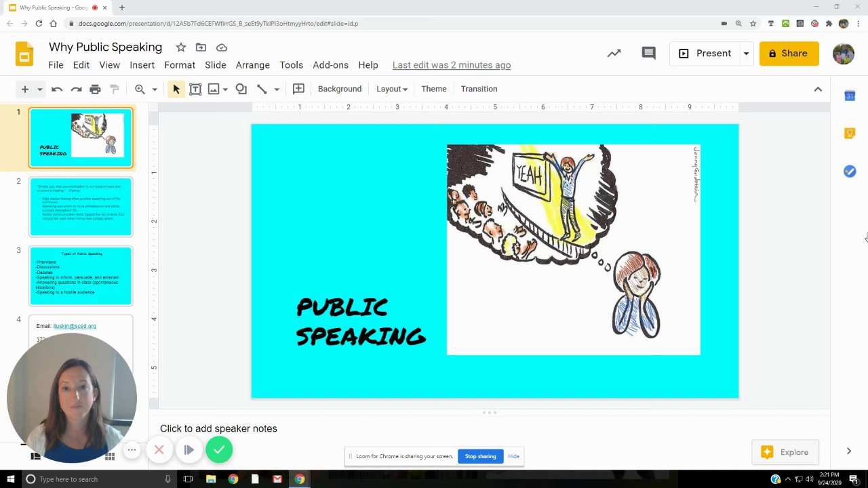Image resolution: width=868 pixels, height=488 pixels.
Task: Expand the zoom options dropdown arrow
Action: point(155,89)
